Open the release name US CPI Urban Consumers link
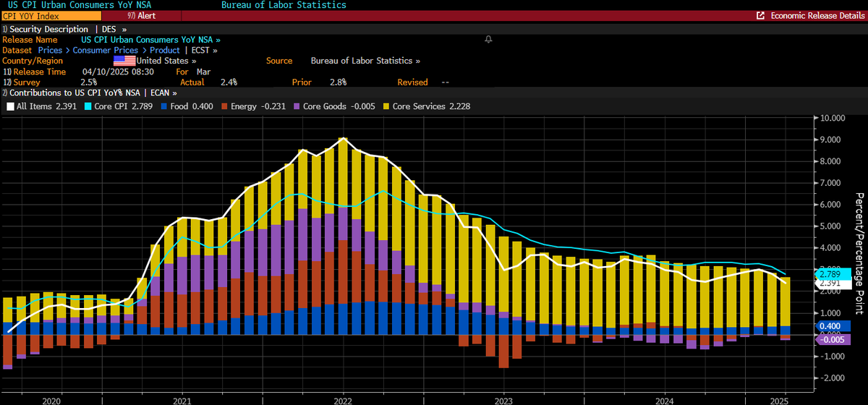This screenshot has width=868, height=405. point(151,40)
